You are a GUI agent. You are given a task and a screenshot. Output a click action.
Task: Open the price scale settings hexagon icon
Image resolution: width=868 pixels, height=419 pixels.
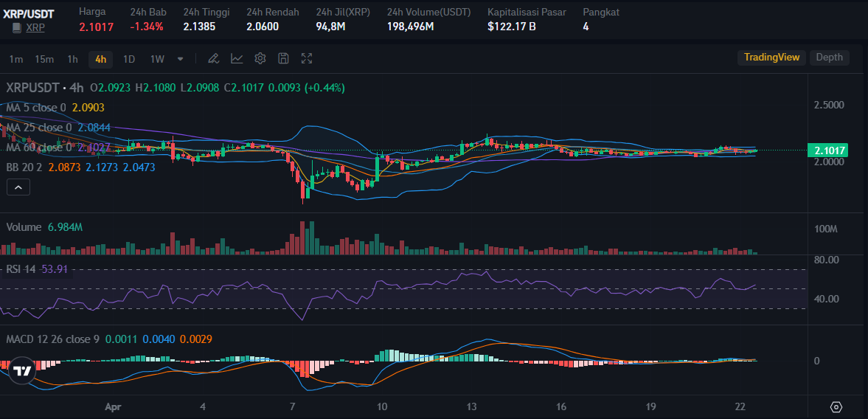pyautogui.click(x=836, y=406)
